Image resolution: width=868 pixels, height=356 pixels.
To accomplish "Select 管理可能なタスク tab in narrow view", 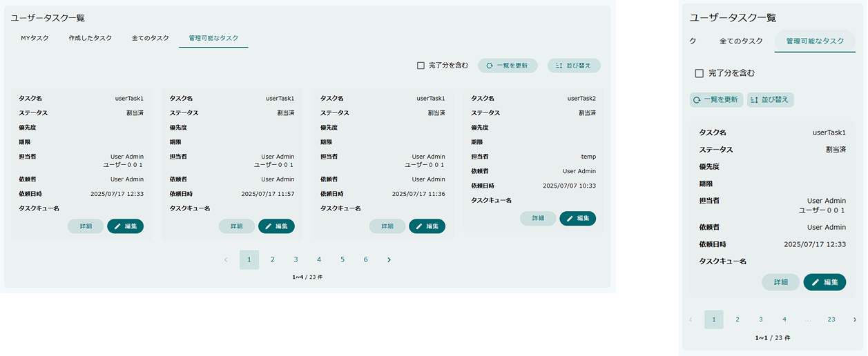I will coord(815,41).
